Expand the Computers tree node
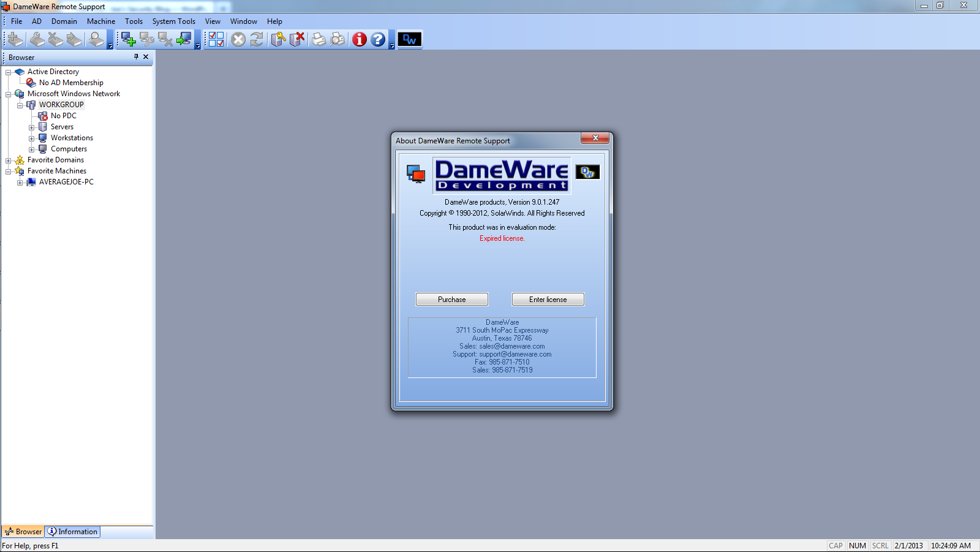The height and width of the screenshot is (552, 980). tap(32, 149)
